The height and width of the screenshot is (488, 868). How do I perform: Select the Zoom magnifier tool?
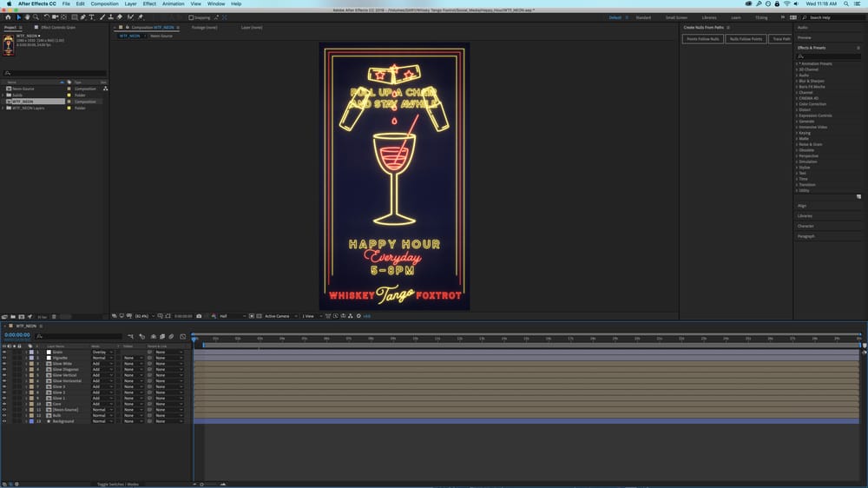pos(36,17)
